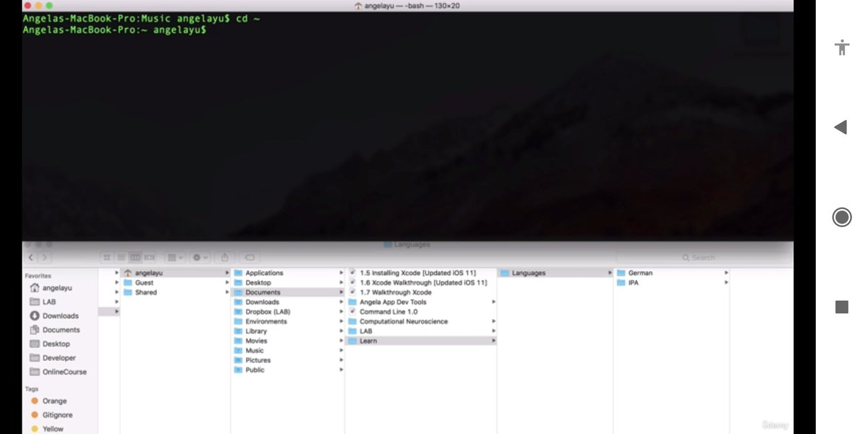Open the Desktop folder in the angelayu column
The width and height of the screenshot is (868, 434).
click(288, 283)
